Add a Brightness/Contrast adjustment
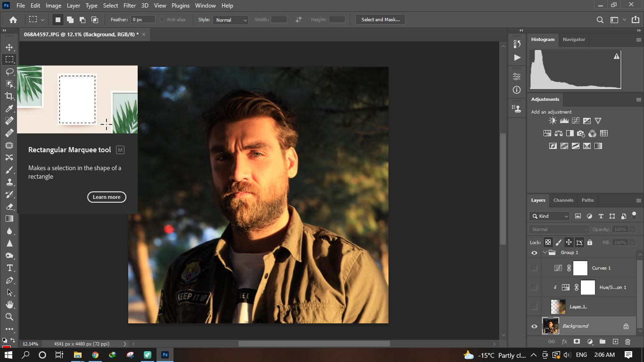 click(553, 121)
